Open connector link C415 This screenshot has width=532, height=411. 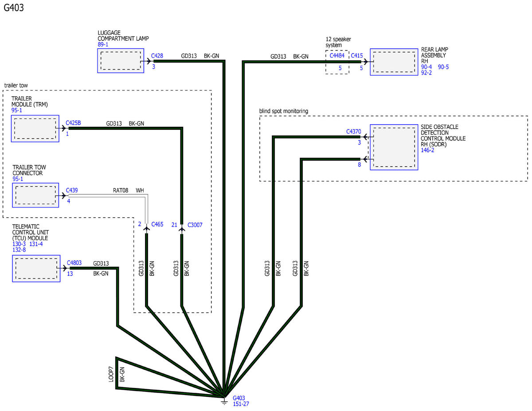coord(357,56)
